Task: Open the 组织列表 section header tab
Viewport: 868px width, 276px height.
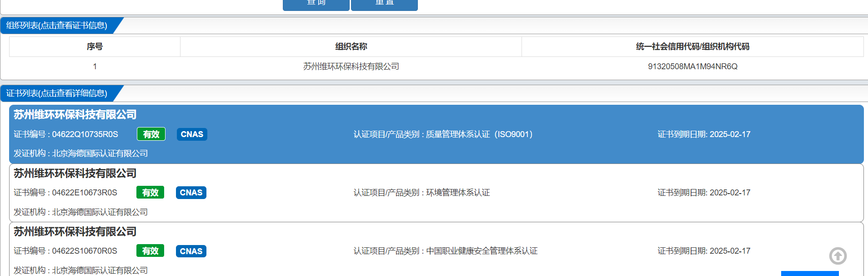Action: (57, 26)
